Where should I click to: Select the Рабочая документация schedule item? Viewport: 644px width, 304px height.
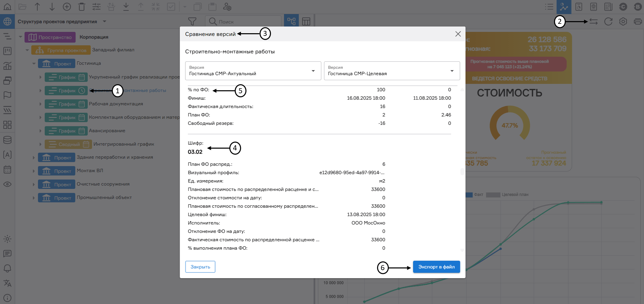[116, 104]
